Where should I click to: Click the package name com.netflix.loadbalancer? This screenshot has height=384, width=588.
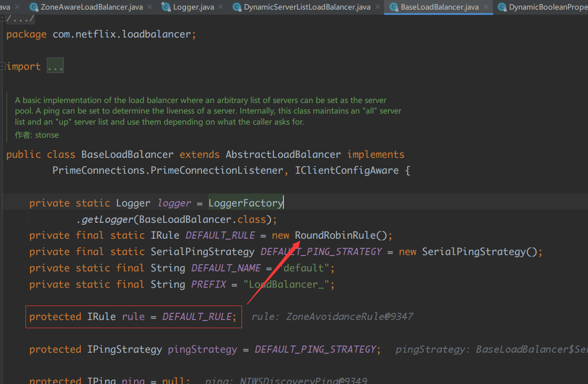pyautogui.click(x=122, y=35)
